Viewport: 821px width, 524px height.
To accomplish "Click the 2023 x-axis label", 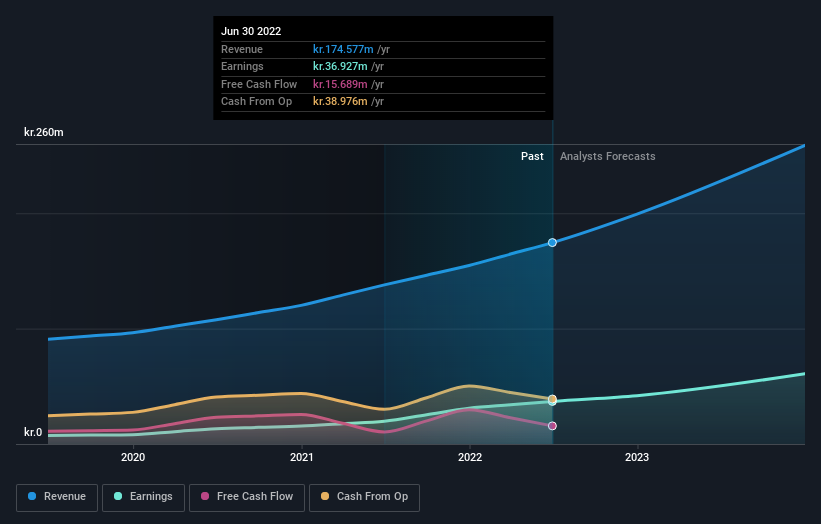I will click(637, 457).
